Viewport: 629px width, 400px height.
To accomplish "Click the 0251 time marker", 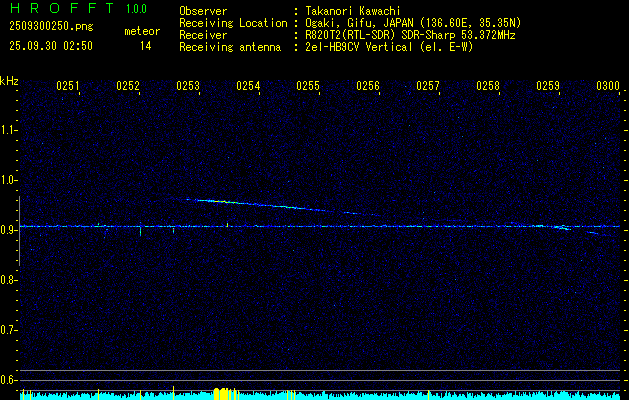I will point(68,87).
